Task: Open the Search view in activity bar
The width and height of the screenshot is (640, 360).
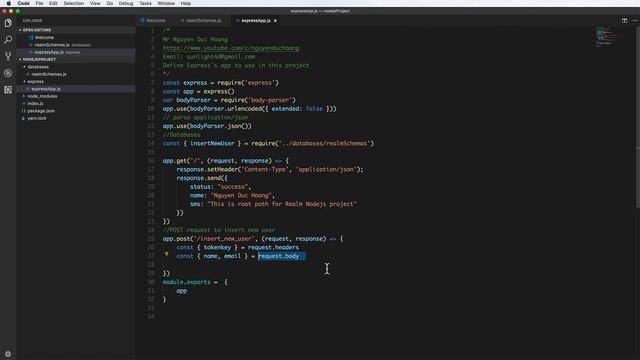Action: tap(8, 40)
